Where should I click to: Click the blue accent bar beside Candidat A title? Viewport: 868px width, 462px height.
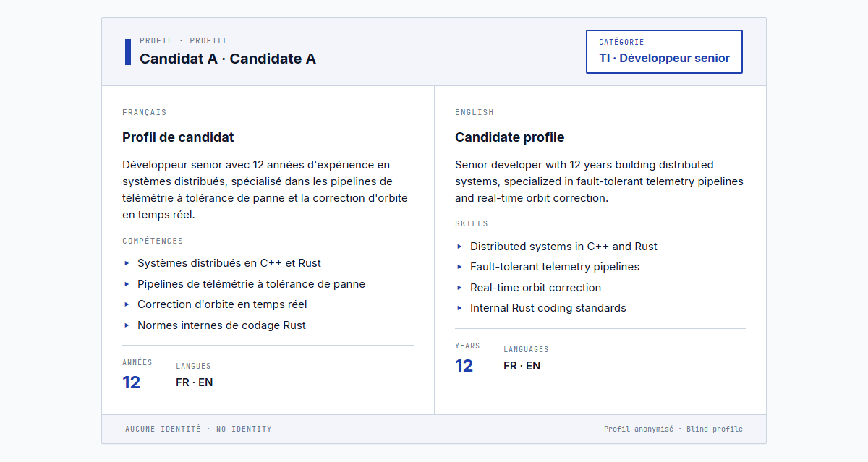[128, 52]
